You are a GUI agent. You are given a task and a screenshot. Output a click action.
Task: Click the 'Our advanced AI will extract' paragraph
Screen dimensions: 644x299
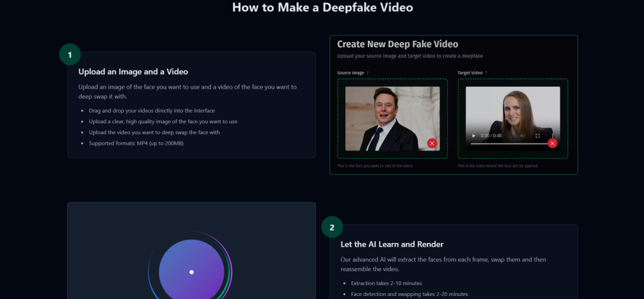point(443,264)
